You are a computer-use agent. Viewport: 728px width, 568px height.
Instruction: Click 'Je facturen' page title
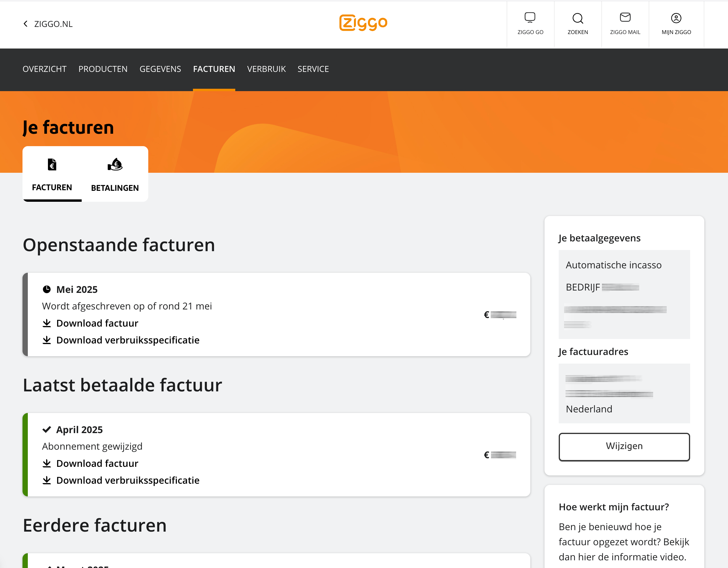coord(68,128)
